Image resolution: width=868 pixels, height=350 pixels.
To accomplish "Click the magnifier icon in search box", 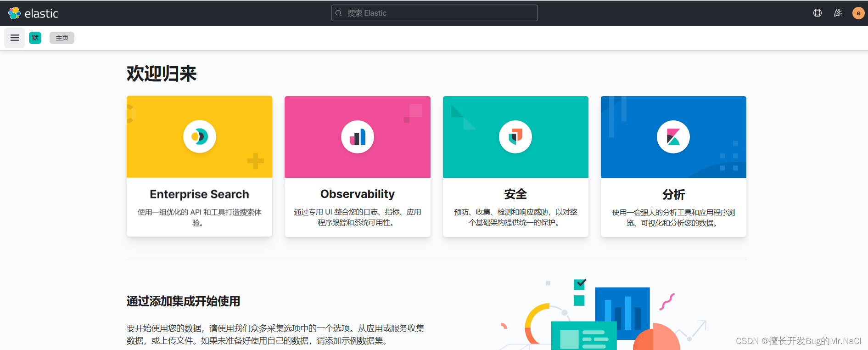I will (x=339, y=13).
